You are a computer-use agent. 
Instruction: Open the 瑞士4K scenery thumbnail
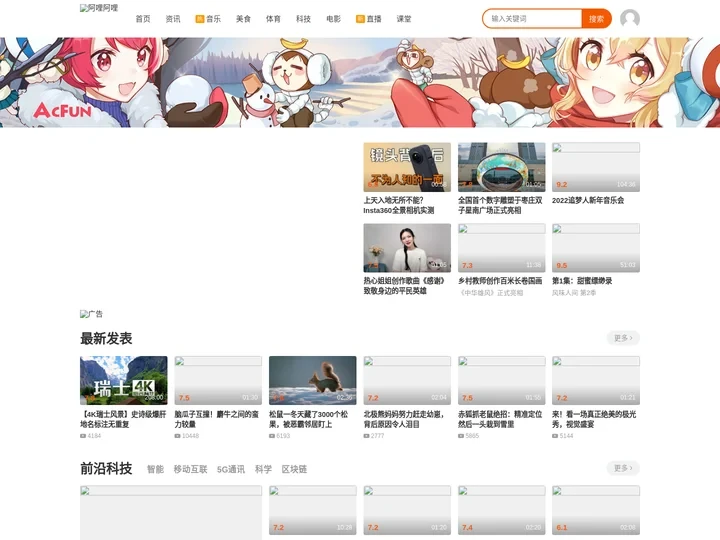click(124, 380)
